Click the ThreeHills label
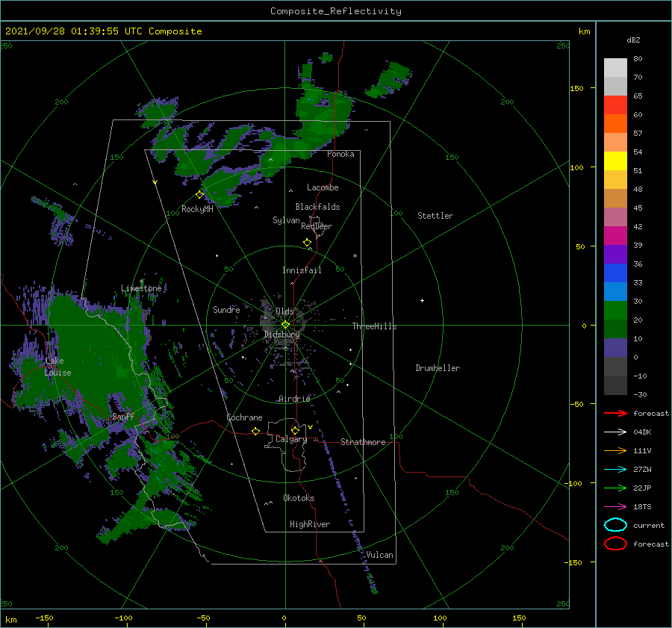This screenshot has height=628, width=672. point(374,326)
